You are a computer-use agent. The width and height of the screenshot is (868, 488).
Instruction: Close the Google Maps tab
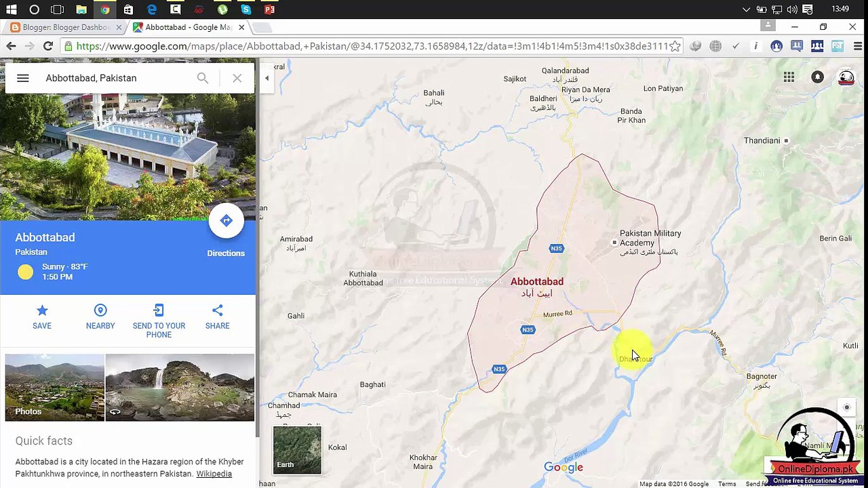(x=241, y=27)
